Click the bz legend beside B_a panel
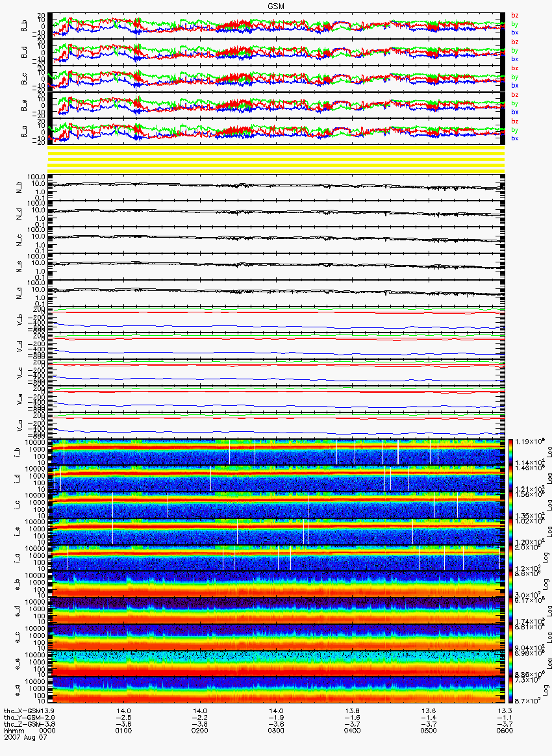Viewport: 552px width, 756px height. (x=514, y=121)
